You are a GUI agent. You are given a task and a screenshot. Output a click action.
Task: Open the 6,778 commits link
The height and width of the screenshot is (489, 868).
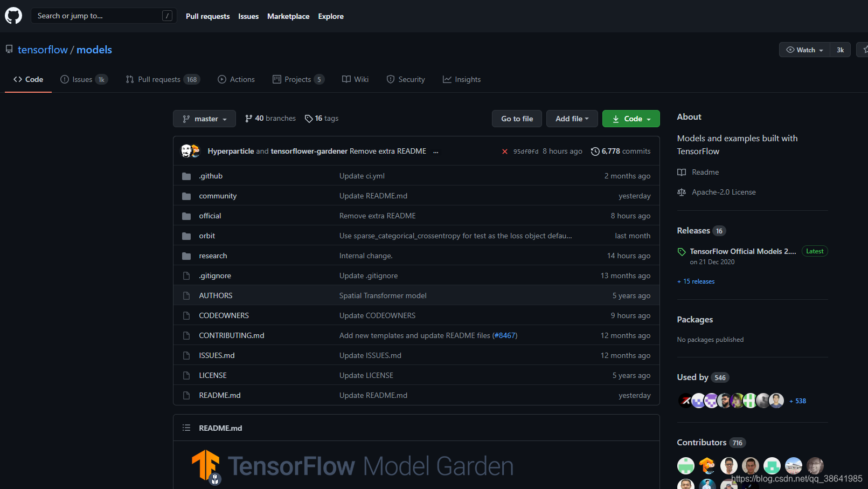621,151
